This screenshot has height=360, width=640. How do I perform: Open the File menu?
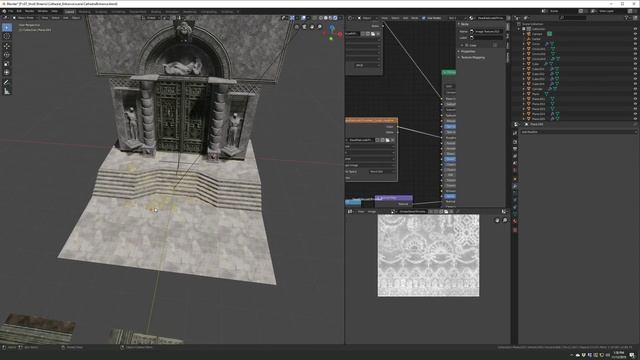[11, 11]
